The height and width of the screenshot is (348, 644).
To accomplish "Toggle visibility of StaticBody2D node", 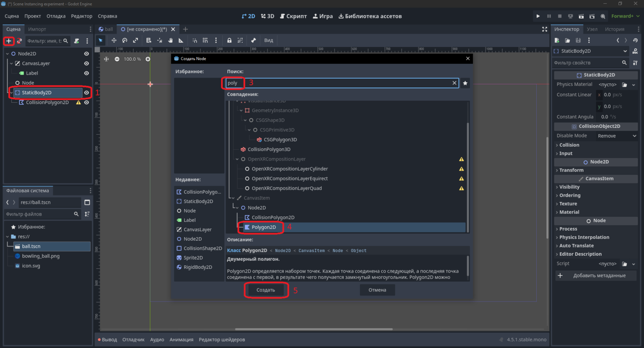I will coord(86,93).
